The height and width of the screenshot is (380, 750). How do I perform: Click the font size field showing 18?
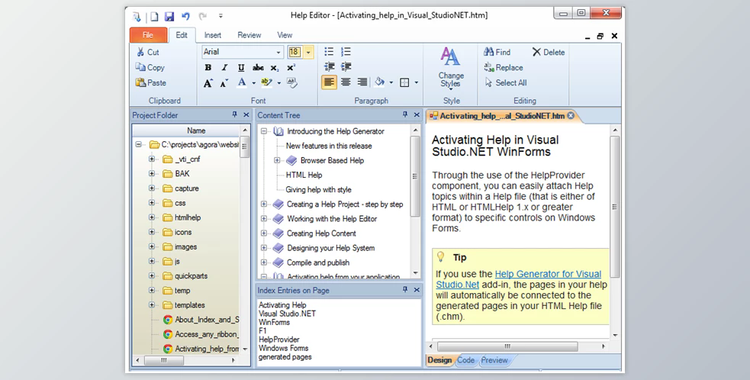(x=295, y=52)
